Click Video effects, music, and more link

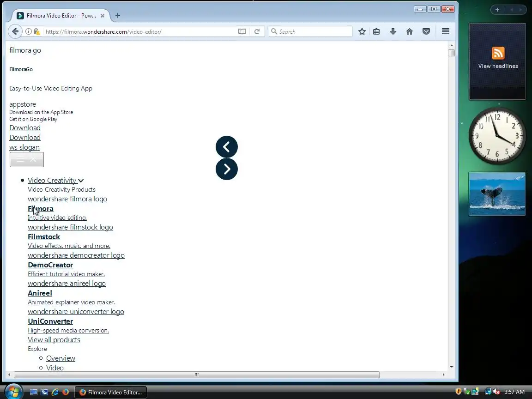click(x=69, y=246)
